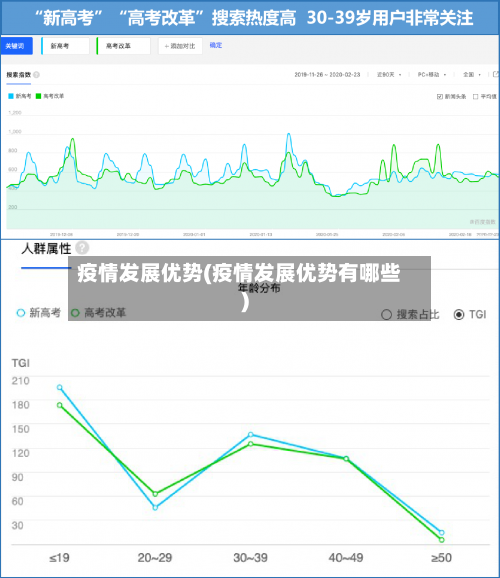
Task: Toggle 高考改革 series in age distribution legend
Action: (98, 313)
